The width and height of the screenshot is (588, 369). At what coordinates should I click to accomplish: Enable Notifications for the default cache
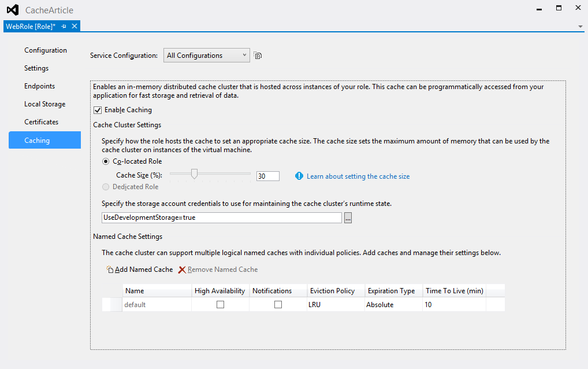click(x=278, y=305)
